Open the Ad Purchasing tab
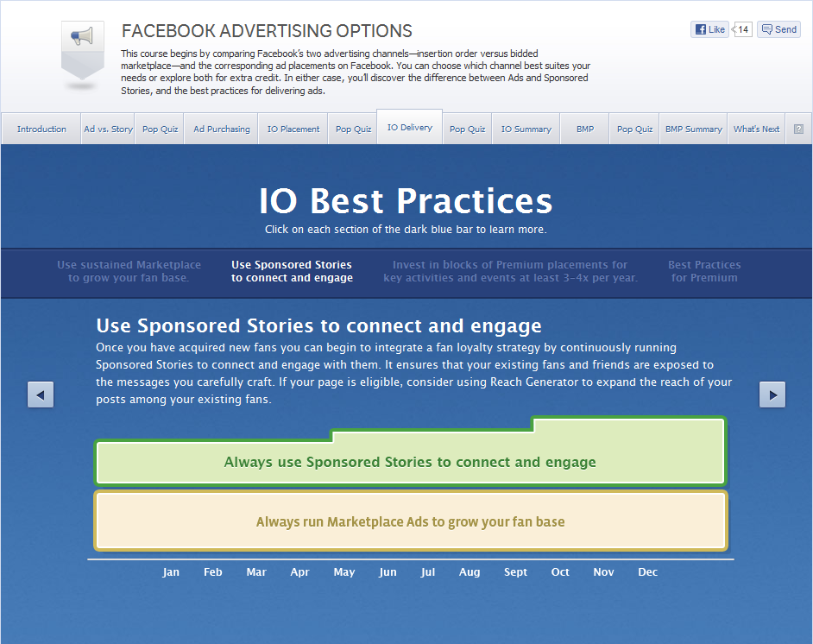Viewport: 813px width, 644px height. pos(222,129)
